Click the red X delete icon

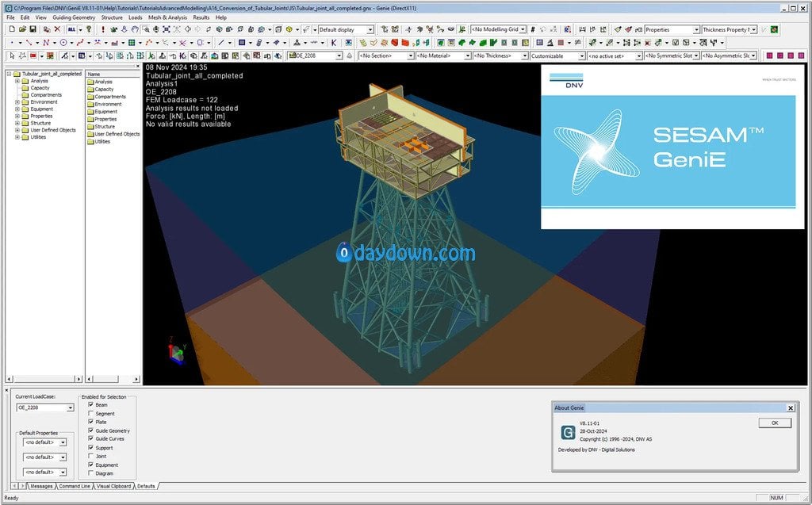[x=57, y=29]
